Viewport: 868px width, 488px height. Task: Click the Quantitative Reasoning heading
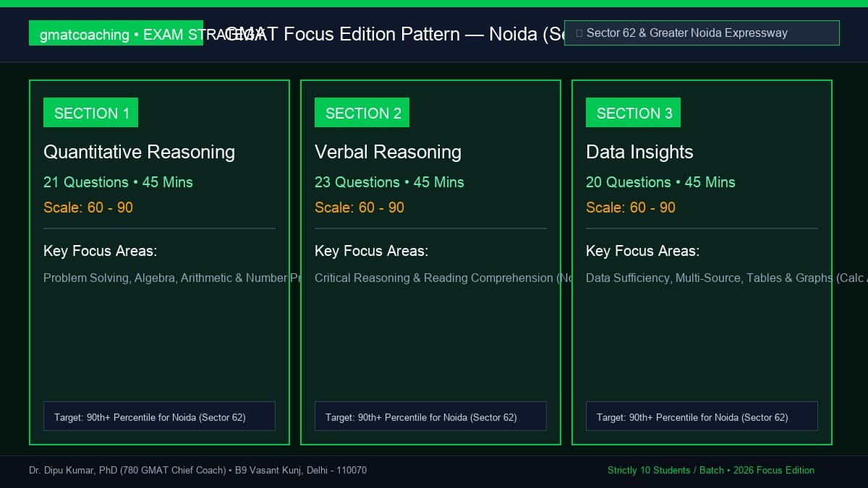pyautogui.click(x=139, y=152)
